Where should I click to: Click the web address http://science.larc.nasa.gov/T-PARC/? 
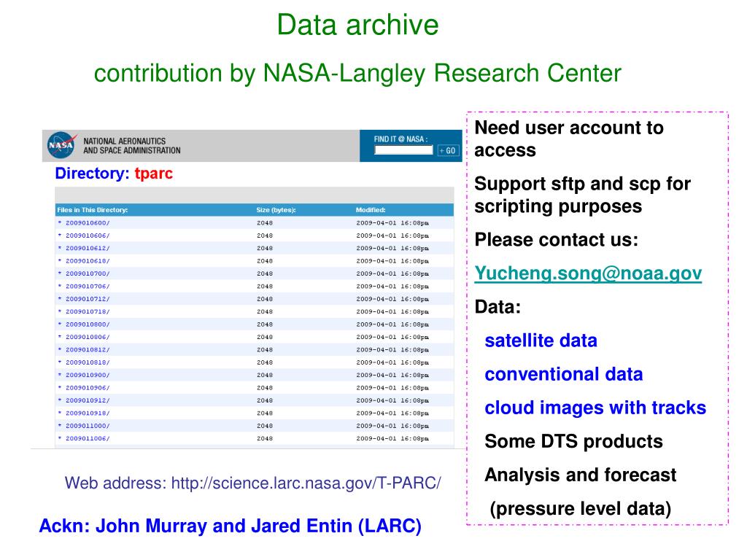[x=306, y=483]
